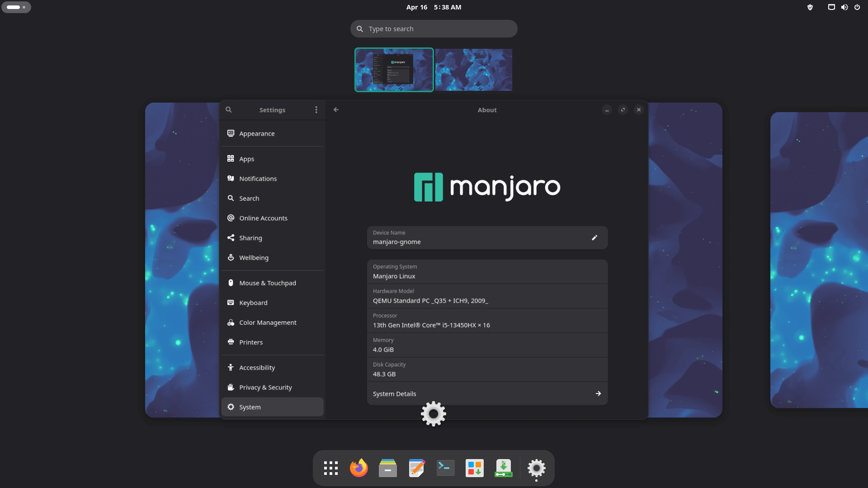This screenshot has width=868, height=488.
Task: Click the edit pencil next to device name
Action: pos(594,238)
